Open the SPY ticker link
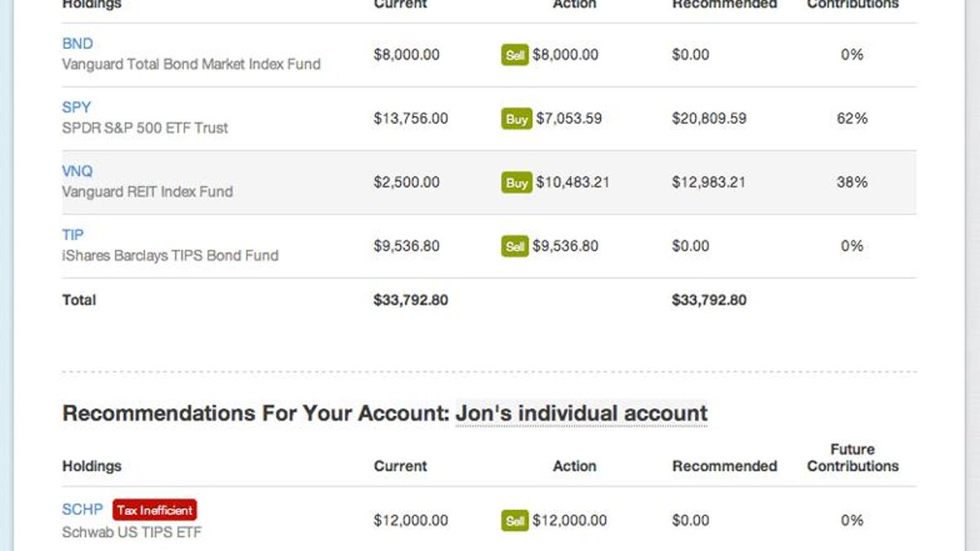The height and width of the screenshot is (551, 980). 77,107
